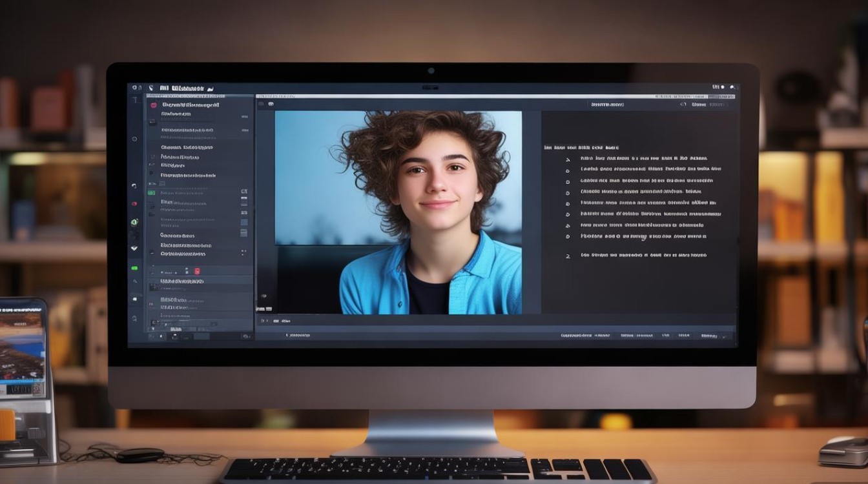Click the white down-chevron icon in the sidebar

click(x=134, y=248)
